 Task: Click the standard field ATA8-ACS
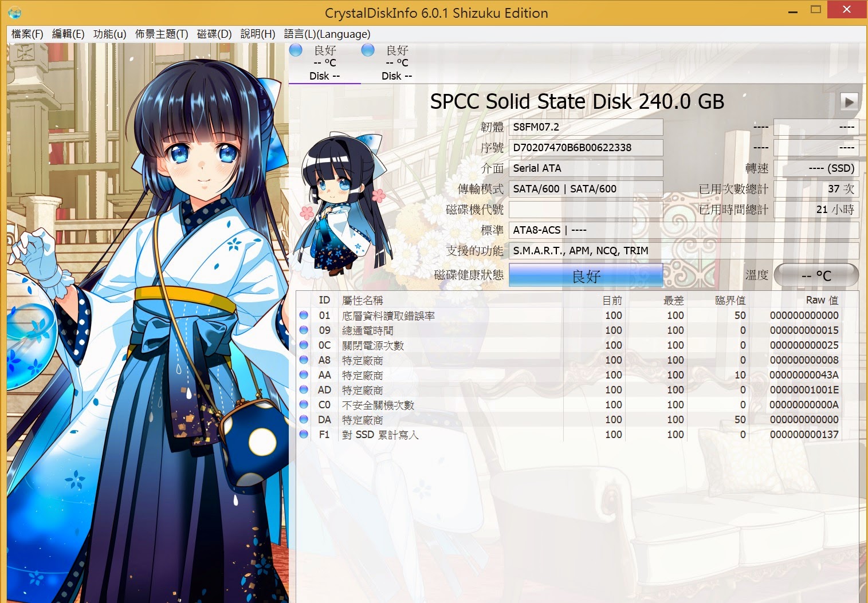[684, 230]
